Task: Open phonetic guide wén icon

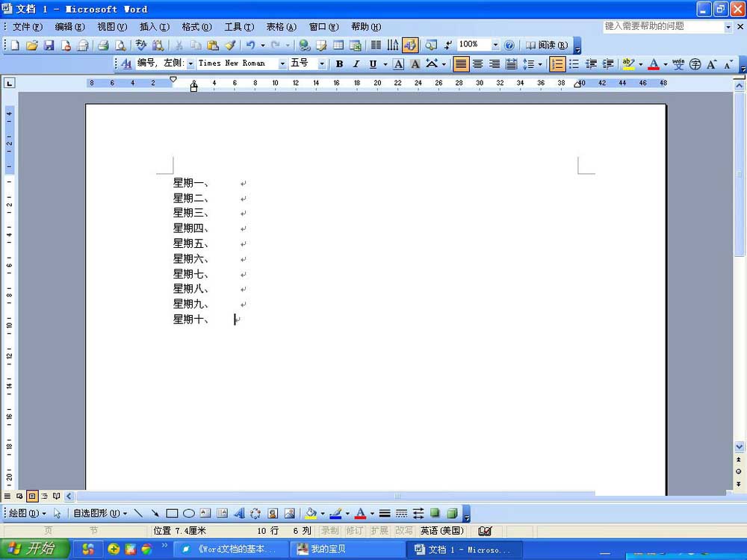Action: pyautogui.click(x=678, y=63)
